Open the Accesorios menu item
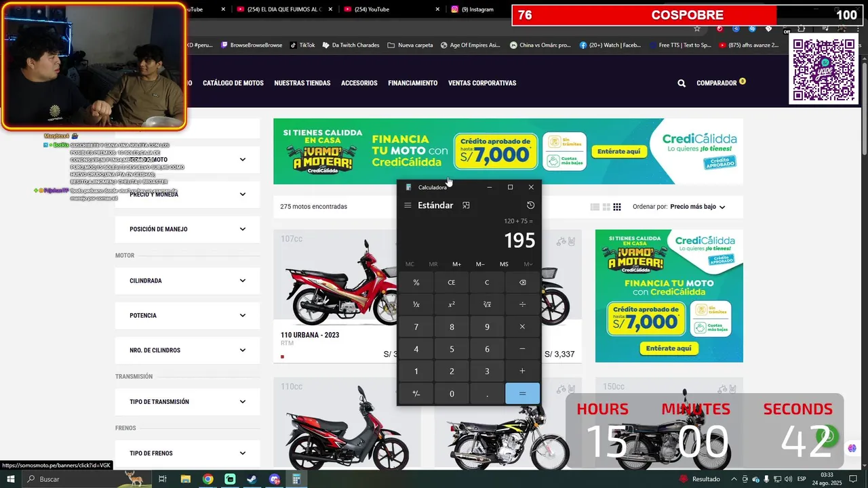868x488 pixels. pos(359,83)
